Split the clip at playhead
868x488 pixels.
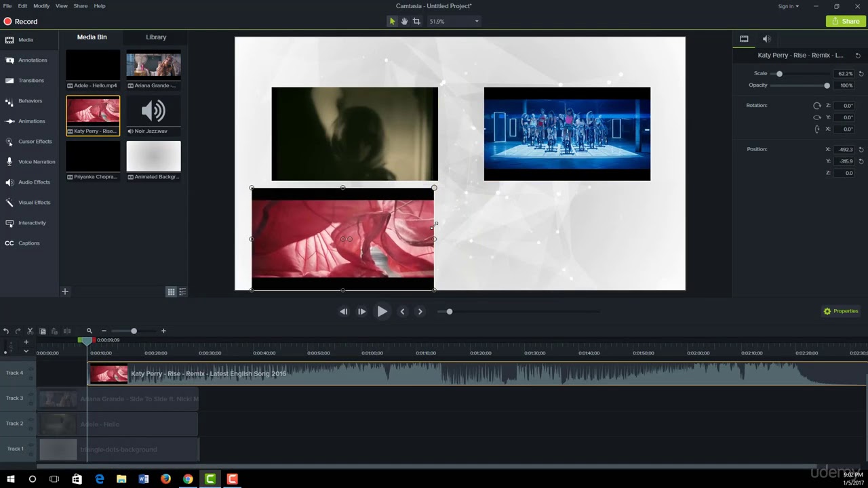[x=66, y=331]
